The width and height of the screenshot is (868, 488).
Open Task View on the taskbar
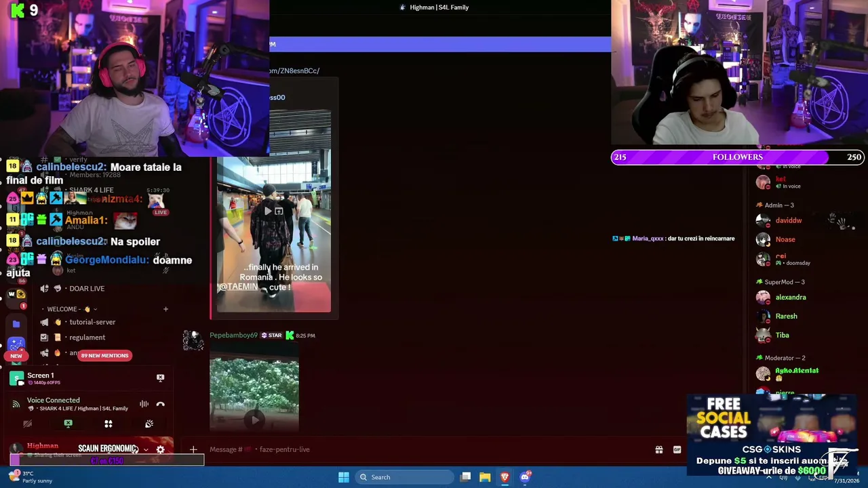tap(466, 477)
